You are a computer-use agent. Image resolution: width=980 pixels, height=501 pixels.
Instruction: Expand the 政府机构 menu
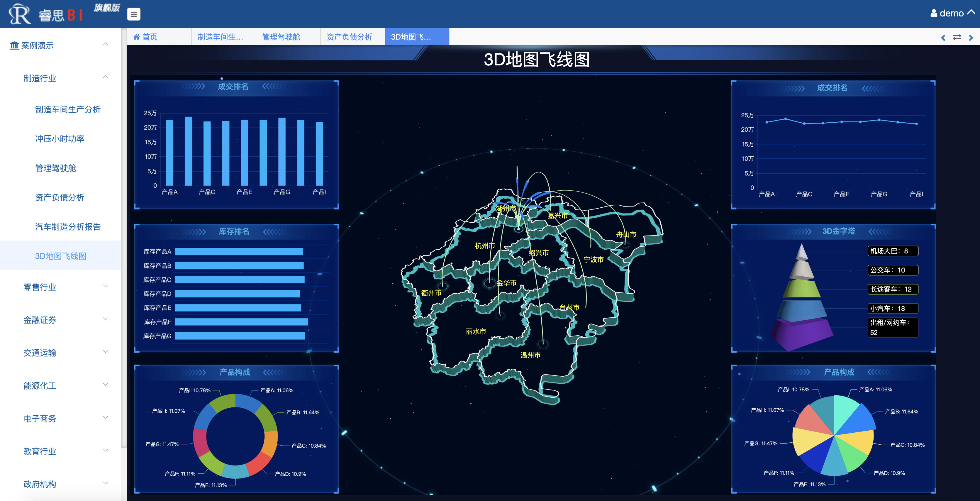point(61,484)
